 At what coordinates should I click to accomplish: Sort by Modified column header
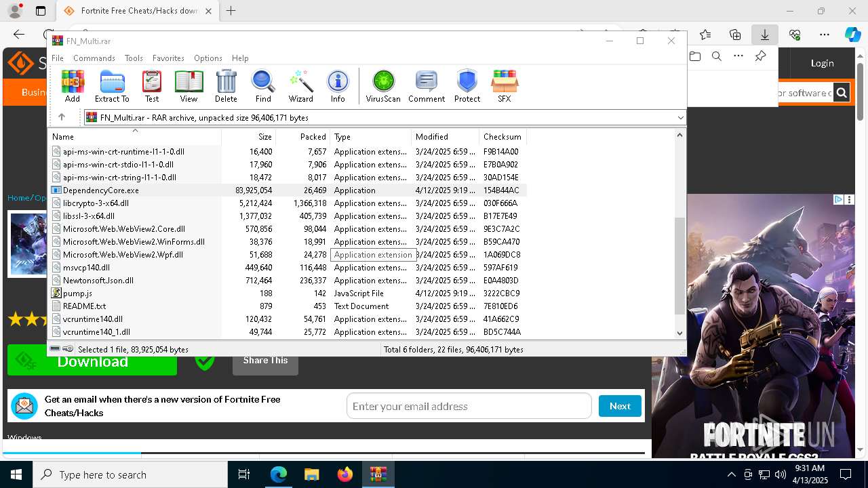(446, 136)
